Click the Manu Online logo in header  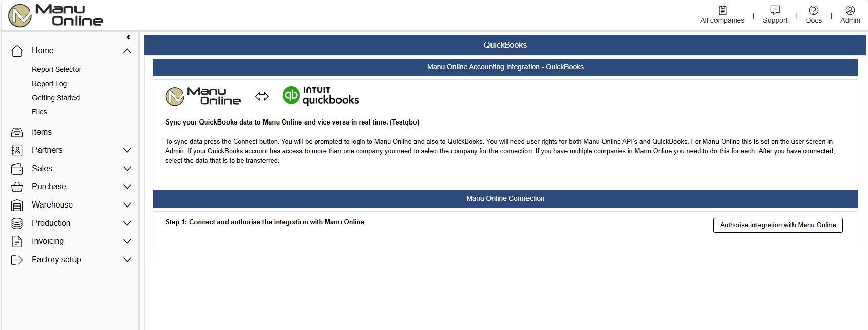point(56,15)
